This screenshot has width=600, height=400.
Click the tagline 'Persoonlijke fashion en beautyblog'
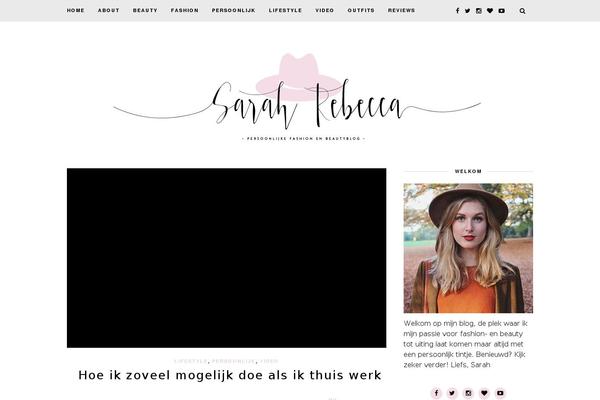pyautogui.click(x=304, y=139)
